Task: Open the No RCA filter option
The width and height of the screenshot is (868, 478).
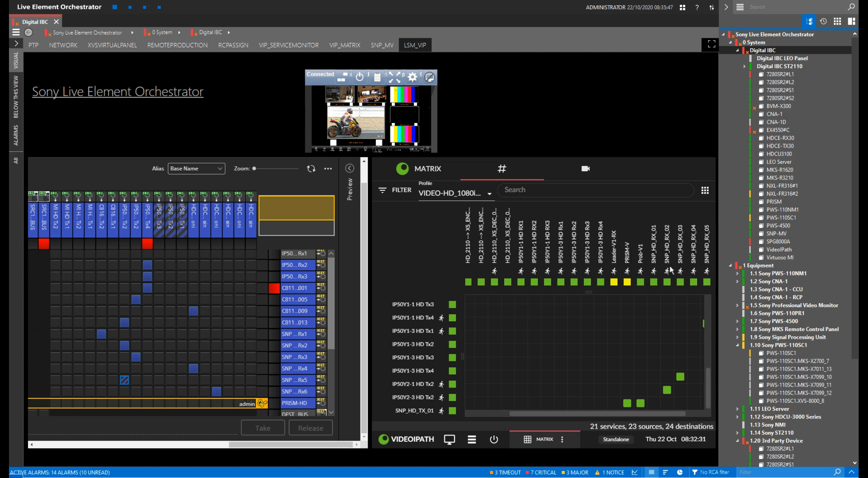Action: 711,472
